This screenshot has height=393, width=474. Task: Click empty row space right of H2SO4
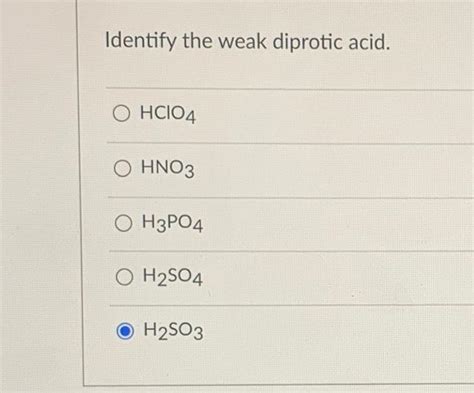337,278
